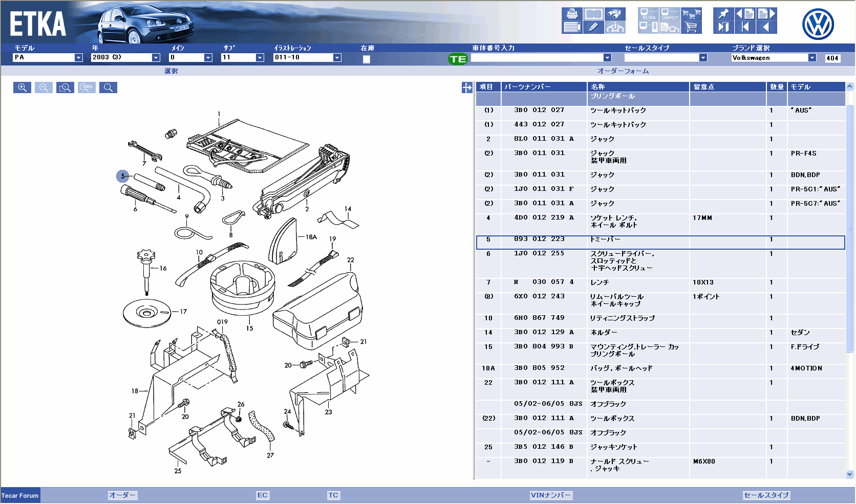Select row 5 part 893 012 223

click(660, 243)
